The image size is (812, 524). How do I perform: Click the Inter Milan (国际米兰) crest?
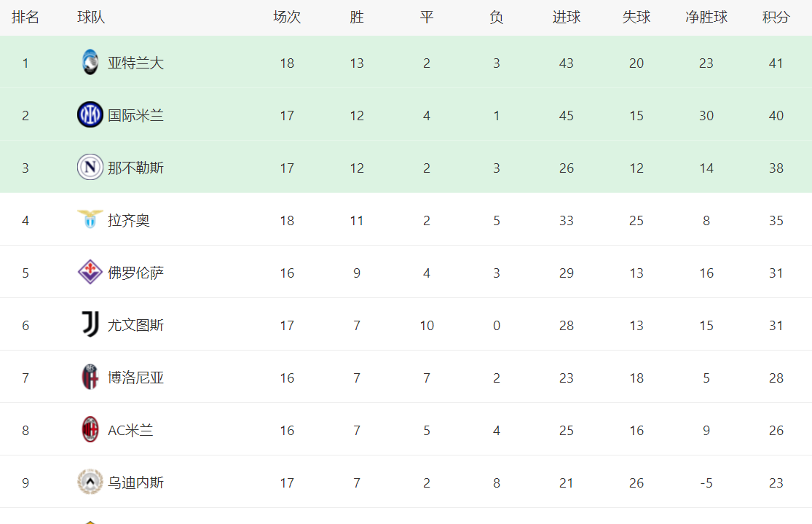pyautogui.click(x=90, y=115)
